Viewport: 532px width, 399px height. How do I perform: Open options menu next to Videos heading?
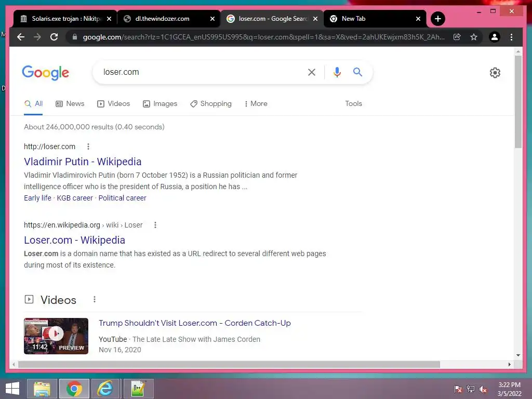pyautogui.click(x=95, y=299)
